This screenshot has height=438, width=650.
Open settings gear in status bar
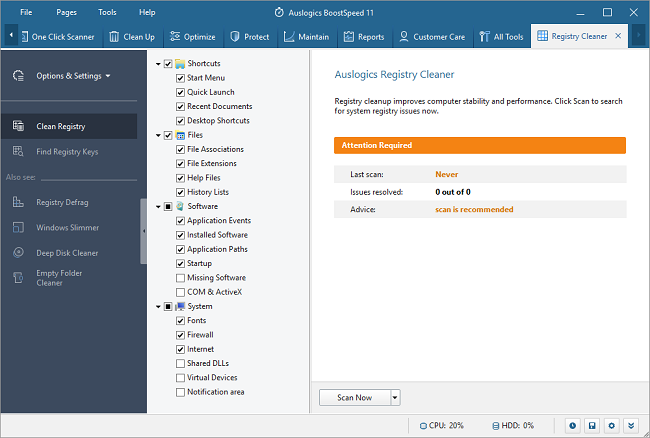[x=611, y=426]
